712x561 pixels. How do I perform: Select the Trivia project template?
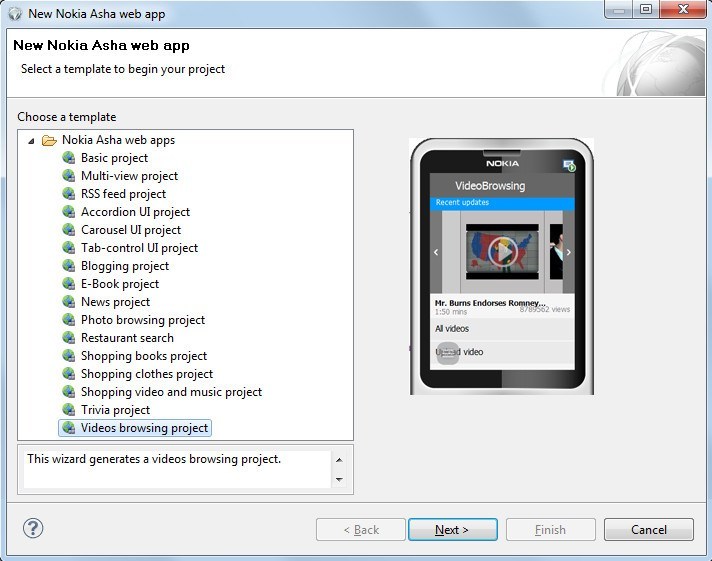pos(115,410)
